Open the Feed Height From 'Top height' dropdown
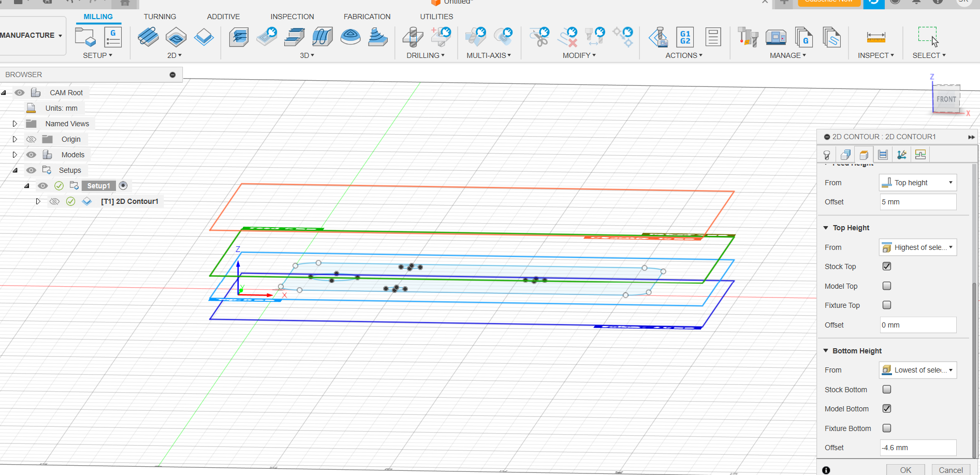980x475 pixels. tap(917, 183)
